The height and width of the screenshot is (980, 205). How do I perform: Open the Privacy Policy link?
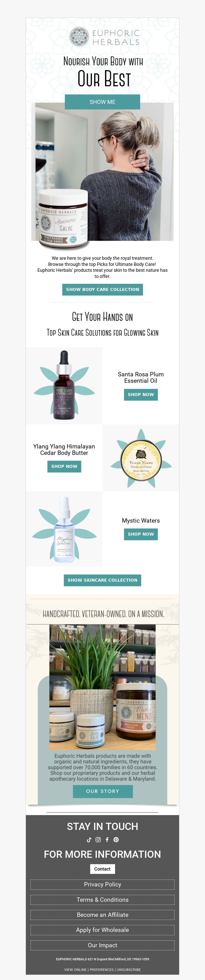102,885
